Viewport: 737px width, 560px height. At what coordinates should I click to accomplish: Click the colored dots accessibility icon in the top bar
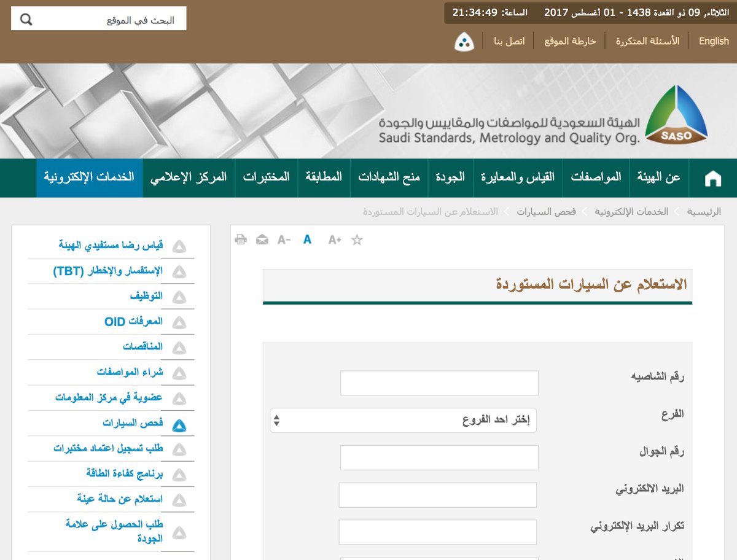click(464, 42)
